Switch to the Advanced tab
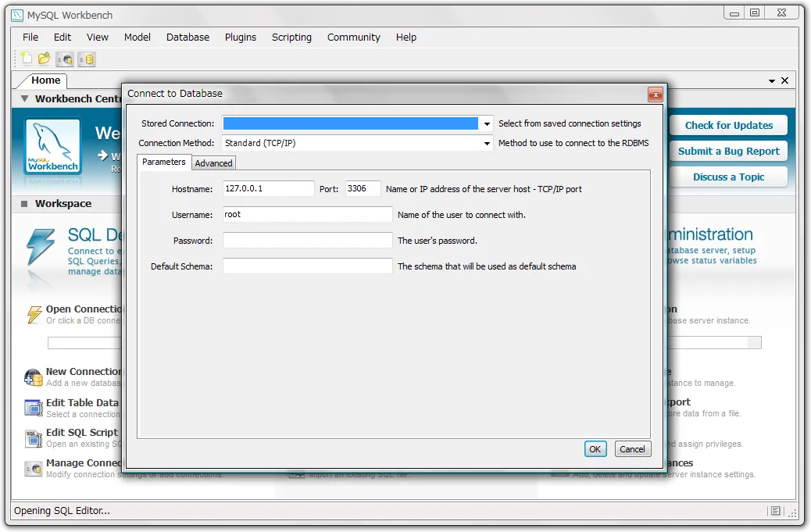The width and height of the screenshot is (811, 532). click(213, 163)
